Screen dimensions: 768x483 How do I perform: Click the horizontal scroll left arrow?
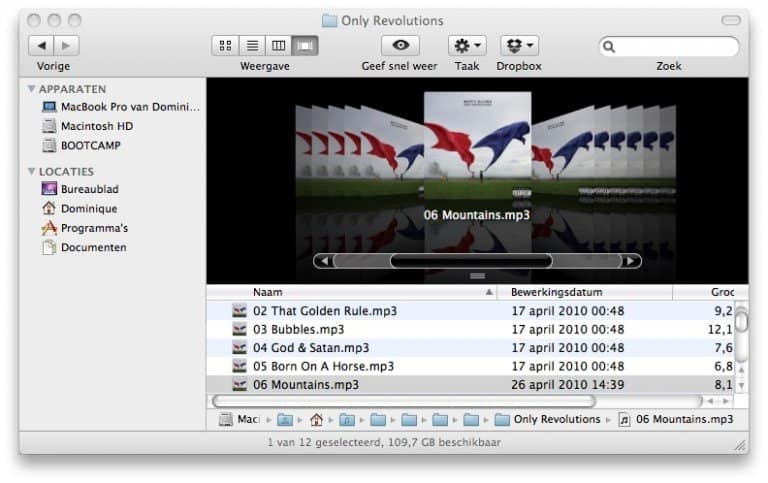[710, 401]
